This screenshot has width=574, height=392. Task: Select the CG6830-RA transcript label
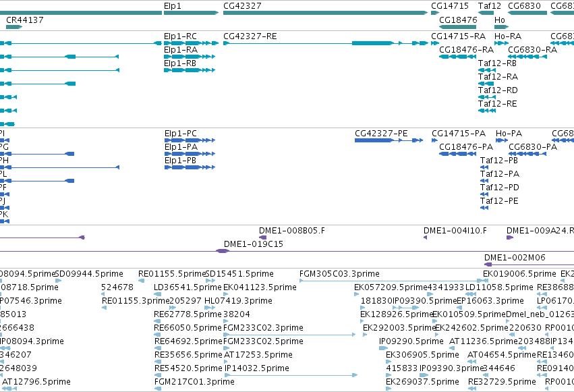(532, 50)
